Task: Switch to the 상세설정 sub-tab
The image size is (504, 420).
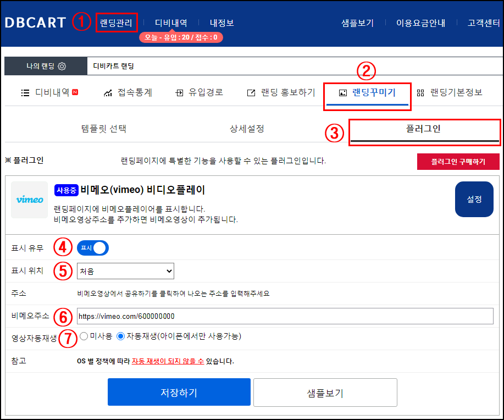Action: point(247,129)
